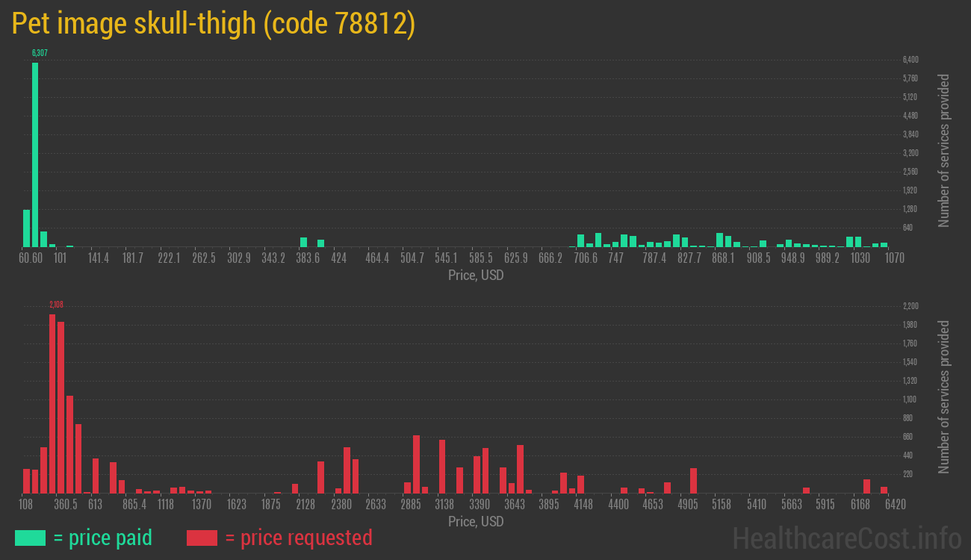
Task: Select the red bar above the 4905 tick
Action: click(693, 480)
